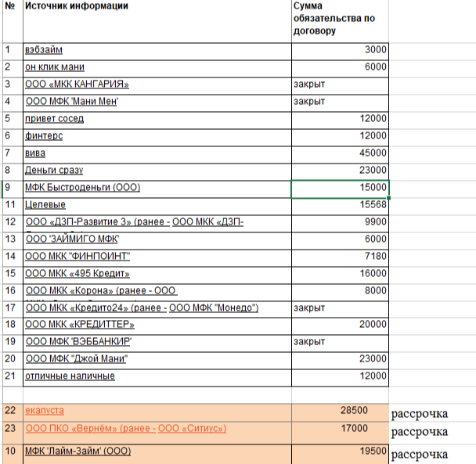This screenshot has height=464, width=476.
Task: Select the Источник информации header cell
Action: 157,21
